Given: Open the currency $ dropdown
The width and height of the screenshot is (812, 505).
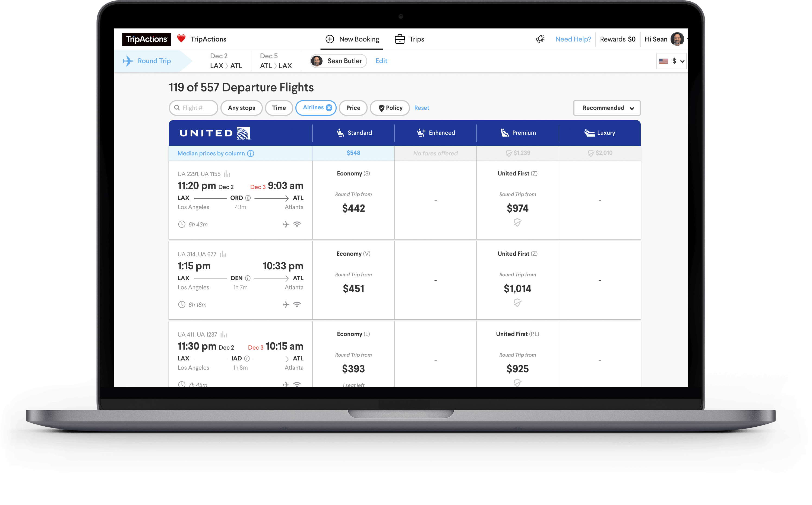Looking at the screenshot, I should (672, 61).
